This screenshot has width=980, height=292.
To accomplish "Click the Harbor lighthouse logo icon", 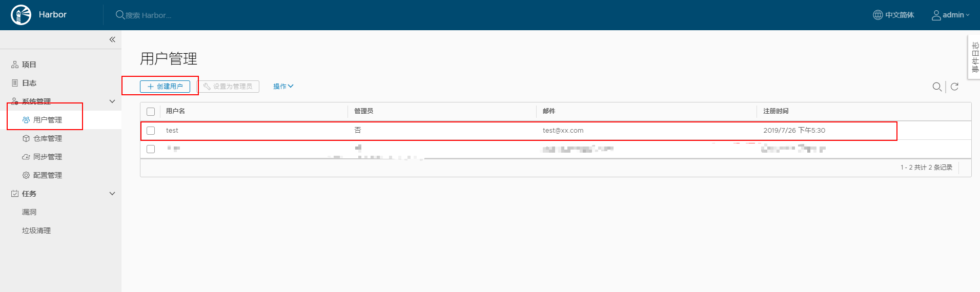I will click(21, 15).
